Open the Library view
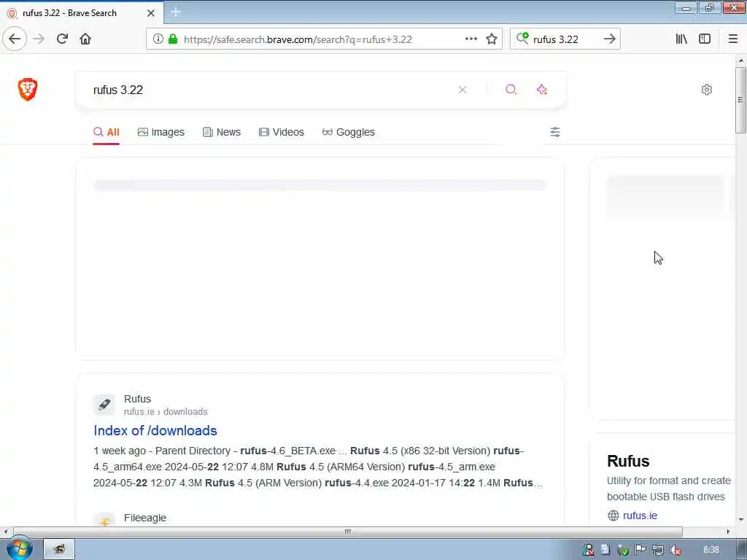747x560 pixels. pos(681,39)
